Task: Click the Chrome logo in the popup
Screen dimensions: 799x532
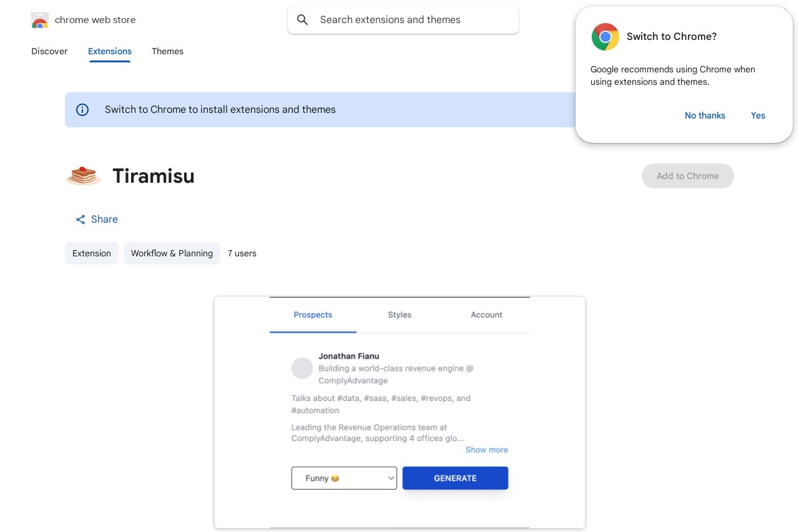Action: (x=605, y=37)
